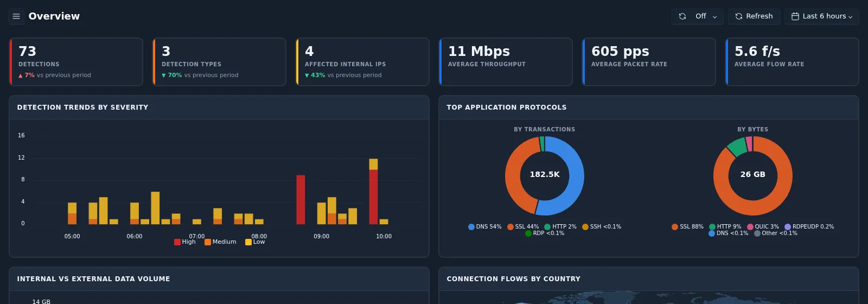This screenshot has height=304, width=868.
Task: Click the Connection Flows by Country header
Action: (513, 279)
